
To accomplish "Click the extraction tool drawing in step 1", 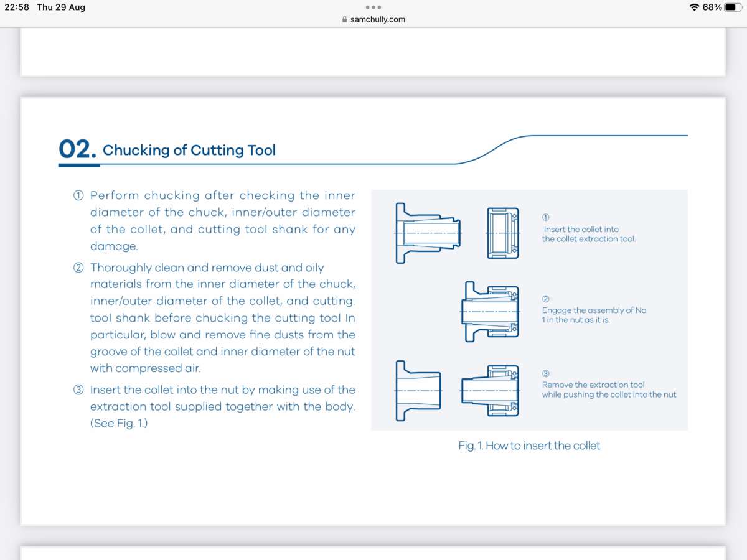I will click(502, 233).
